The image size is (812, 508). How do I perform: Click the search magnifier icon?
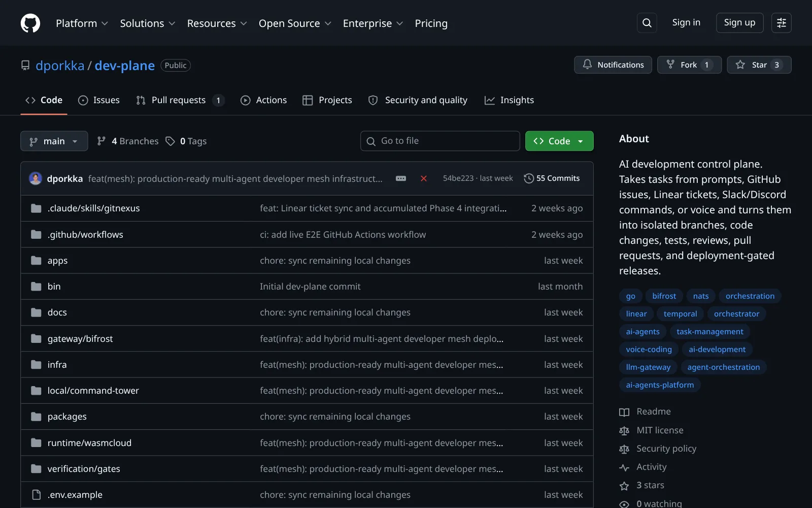(647, 23)
